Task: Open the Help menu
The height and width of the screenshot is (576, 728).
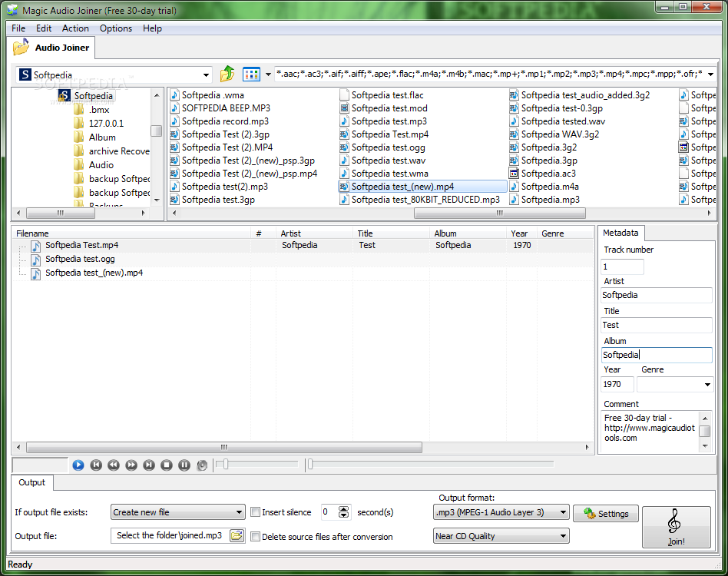Action: click(152, 28)
